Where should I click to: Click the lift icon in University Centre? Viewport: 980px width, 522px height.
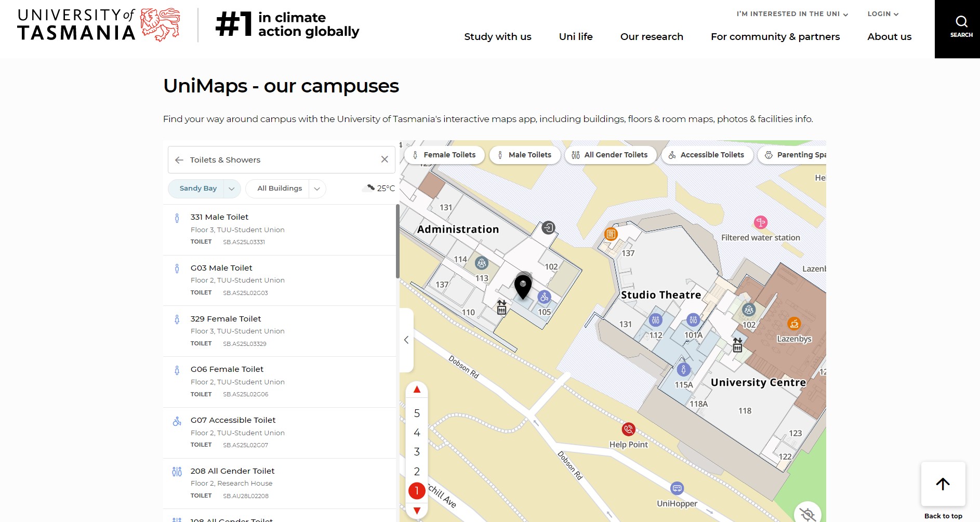(x=737, y=345)
